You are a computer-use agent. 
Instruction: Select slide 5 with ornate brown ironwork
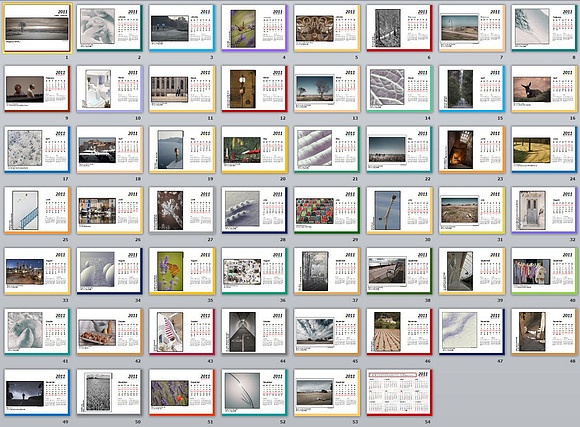click(x=327, y=28)
